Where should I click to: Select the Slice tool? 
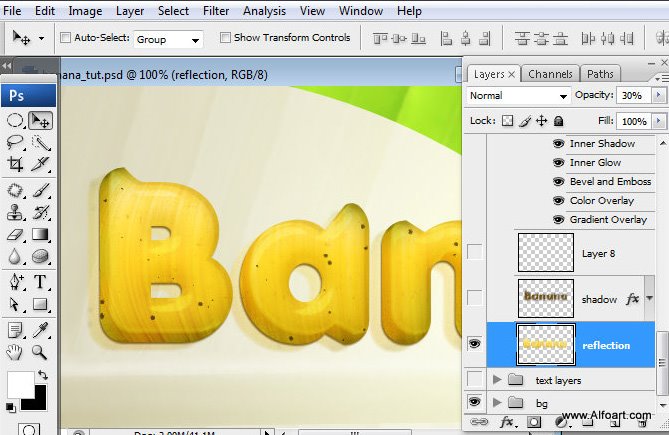pos(41,164)
